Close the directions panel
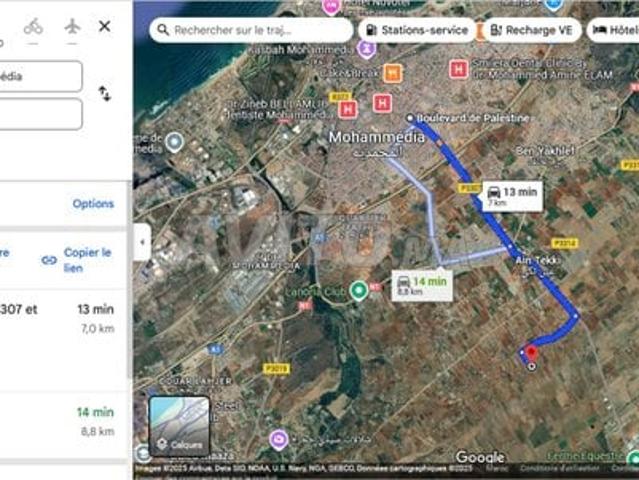639x480 pixels. point(105,26)
